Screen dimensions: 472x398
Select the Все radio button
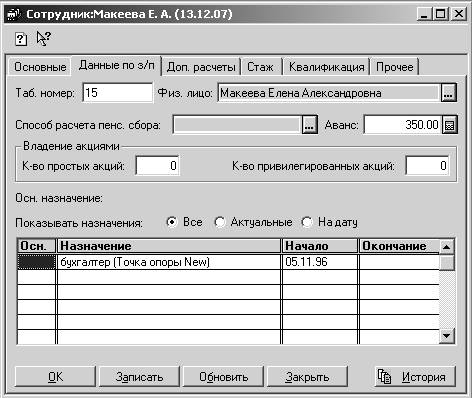172,222
